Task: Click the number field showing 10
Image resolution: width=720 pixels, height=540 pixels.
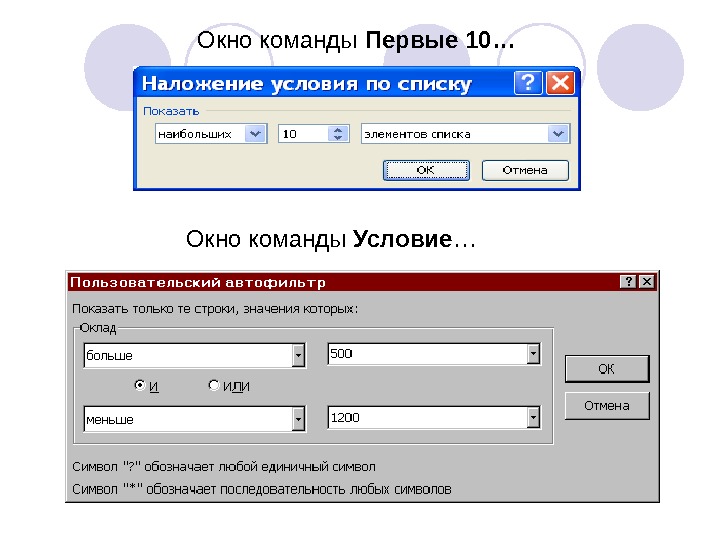Action: pyautogui.click(x=304, y=134)
